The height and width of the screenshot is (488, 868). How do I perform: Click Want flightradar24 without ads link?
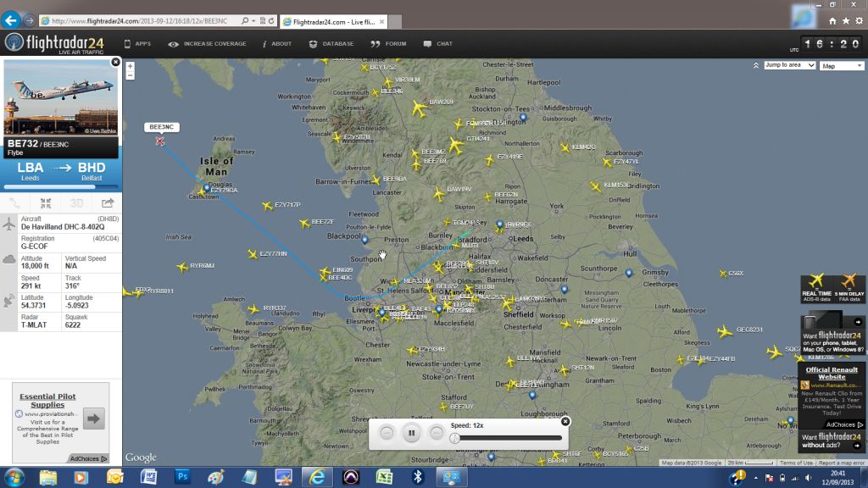point(832,441)
